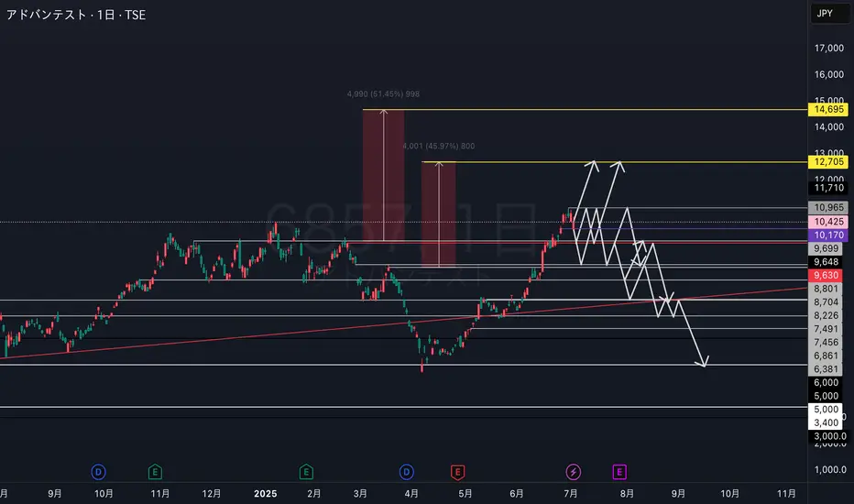This screenshot has width=854, height=504.
Task: Select the pink 10,425 current price label
Action: (827, 222)
